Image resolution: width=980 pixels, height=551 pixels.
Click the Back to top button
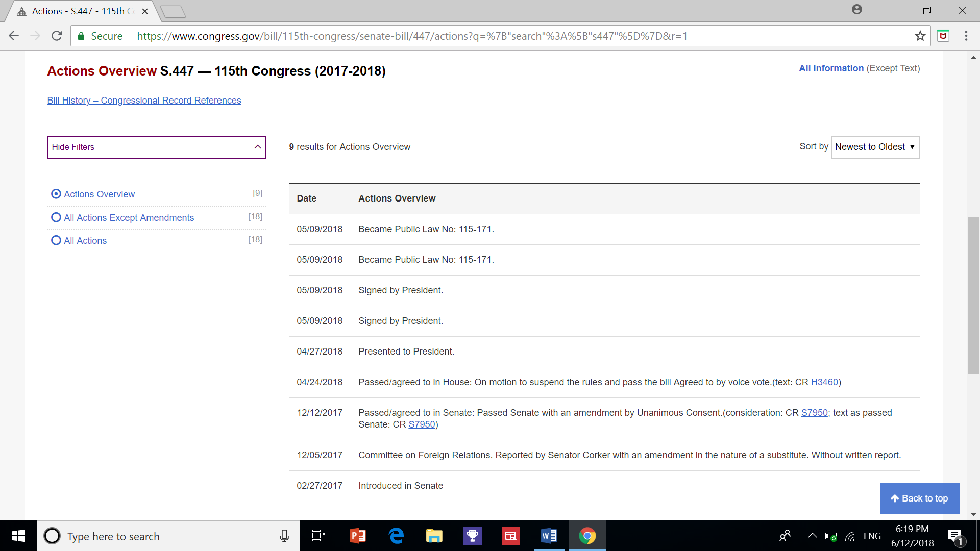pos(920,498)
